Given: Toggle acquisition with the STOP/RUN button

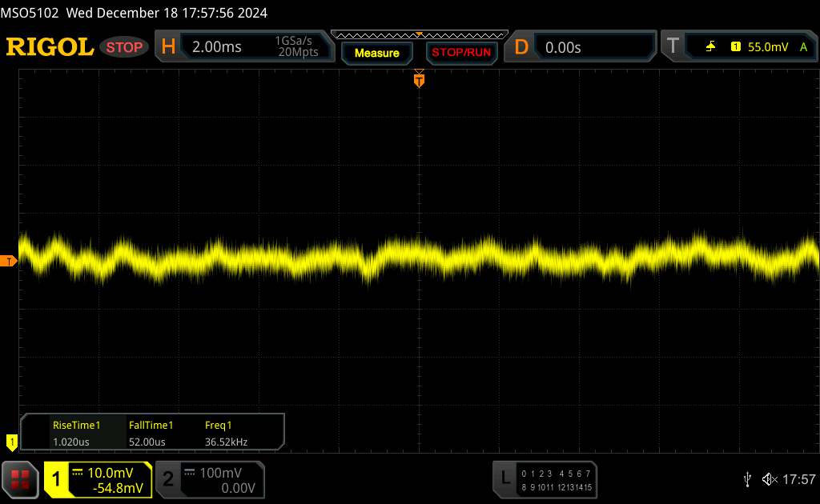Looking at the screenshot, I should [460, 53].
